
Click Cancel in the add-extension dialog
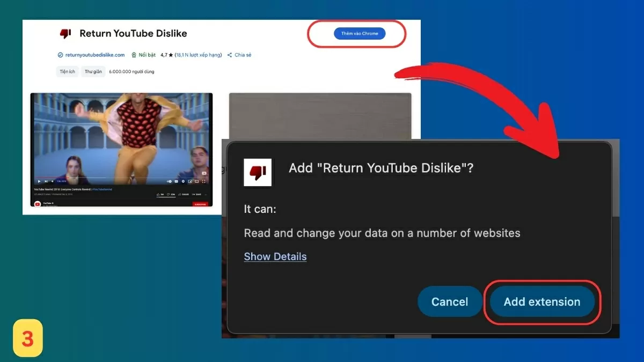pyautogui.click(x=450, y=301)
